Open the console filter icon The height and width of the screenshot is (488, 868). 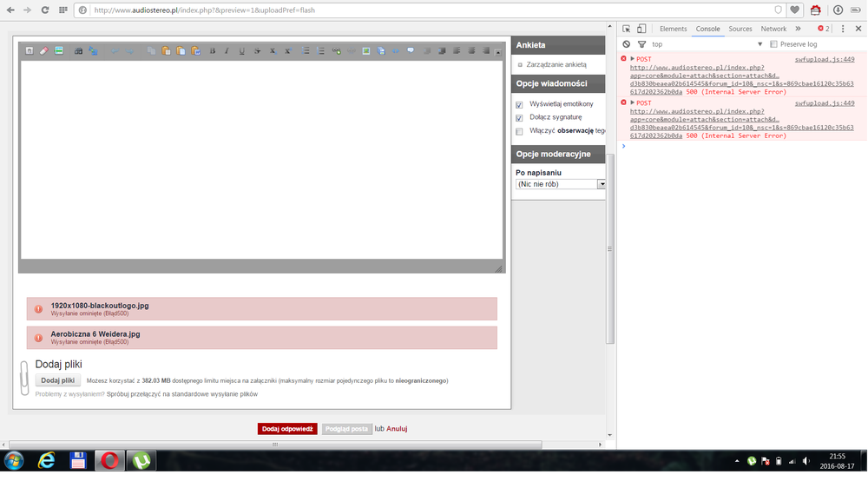641,44
